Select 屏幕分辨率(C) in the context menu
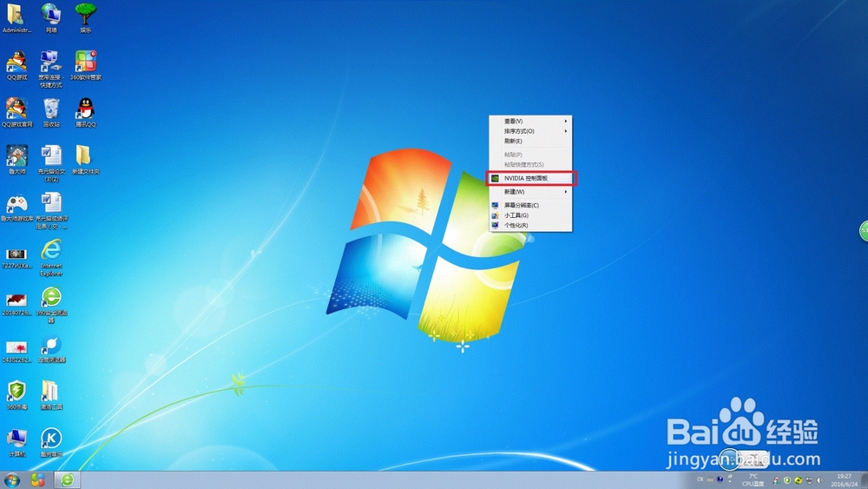The image size is (868, 489). pyautogui.click(x=530, y=205)
